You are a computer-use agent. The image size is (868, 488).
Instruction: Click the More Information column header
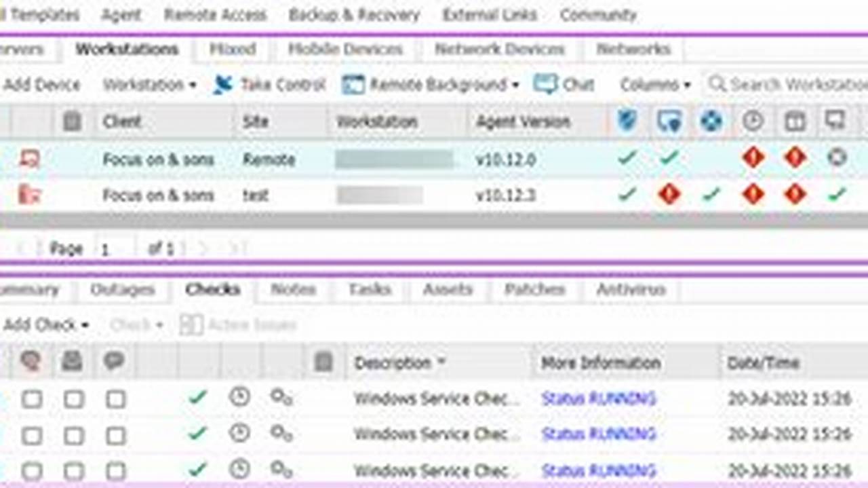point(600,363)
